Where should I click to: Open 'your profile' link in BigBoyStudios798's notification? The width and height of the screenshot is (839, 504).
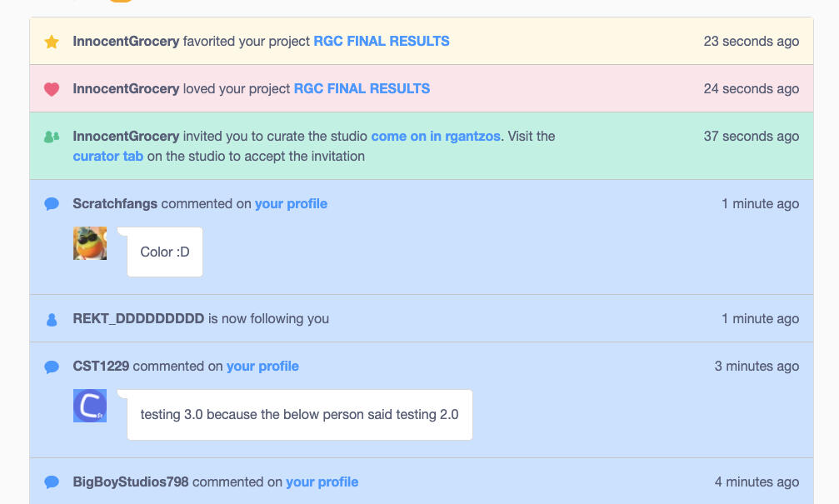(322, 482)
